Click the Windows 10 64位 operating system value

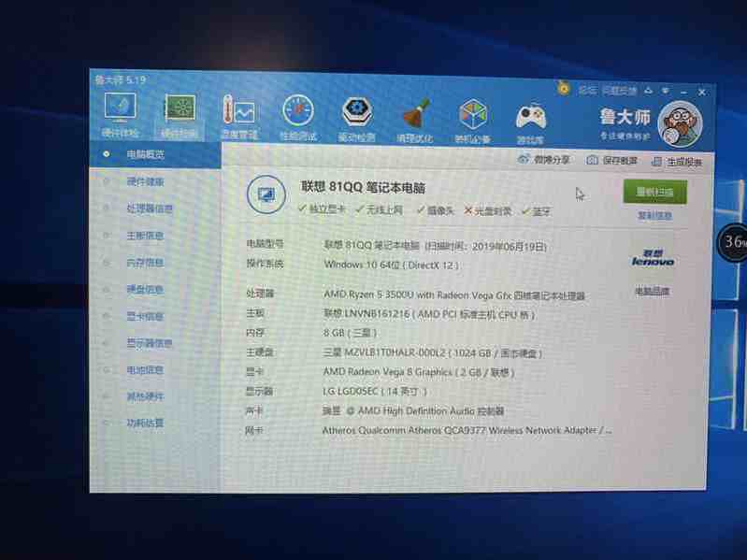point(391,266)
